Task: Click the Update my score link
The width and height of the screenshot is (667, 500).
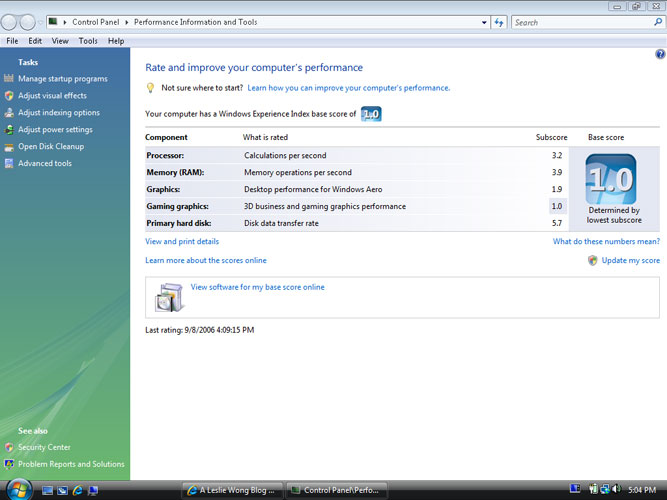Action: click(x=630, y=260)
